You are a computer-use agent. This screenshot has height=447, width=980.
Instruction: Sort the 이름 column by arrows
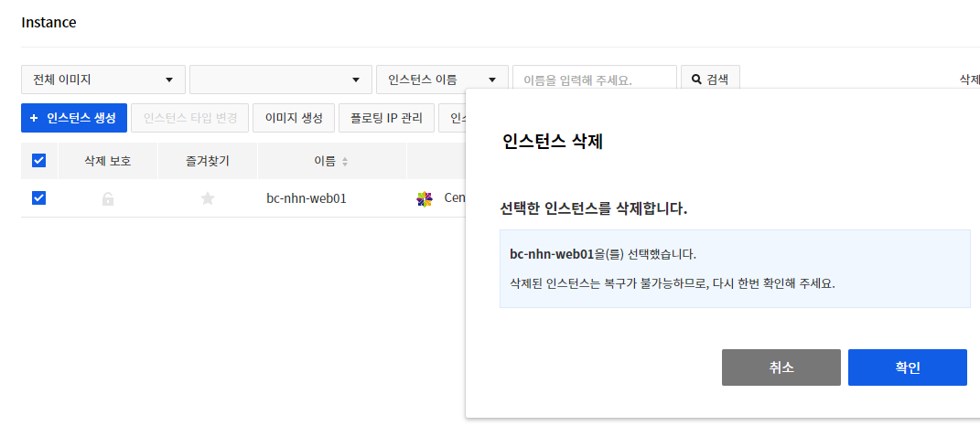[x=344, y=162]
